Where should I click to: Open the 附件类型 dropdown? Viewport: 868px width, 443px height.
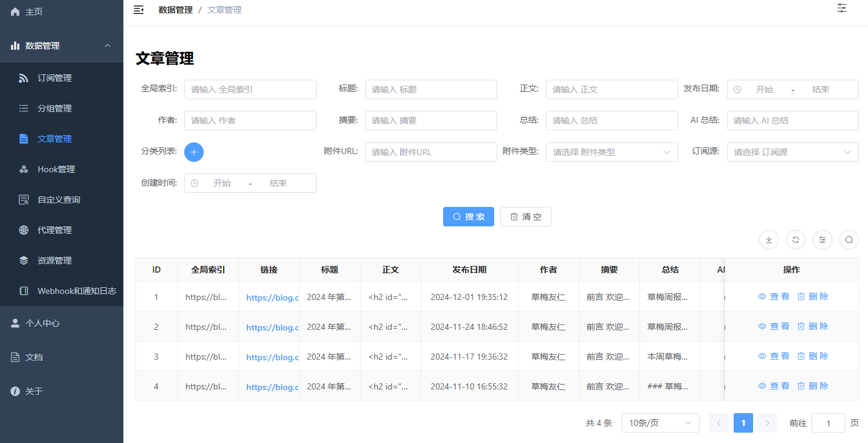[612, 152]
